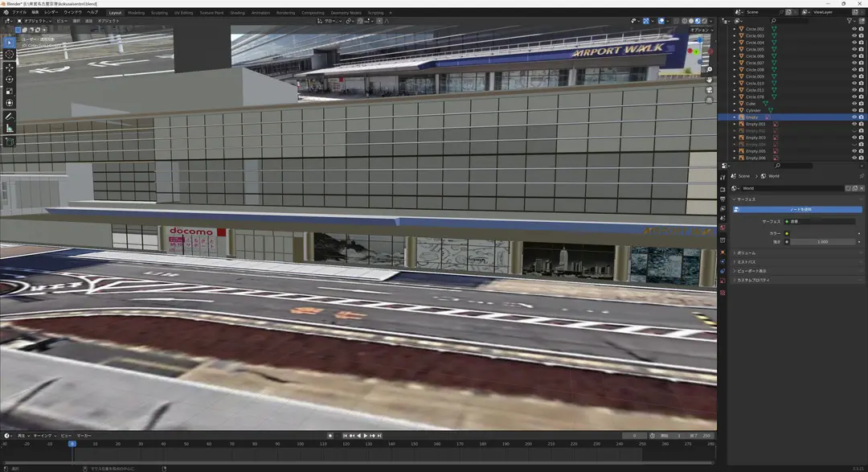Switch to the UV Editing workspace tab
This screenshot has width=868, height=472.
[184, 13]
